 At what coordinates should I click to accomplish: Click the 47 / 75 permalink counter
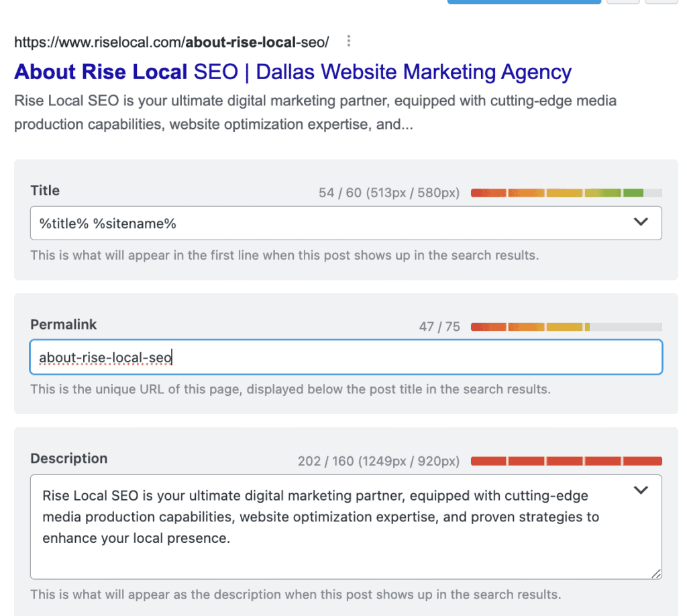coord(439,327)
